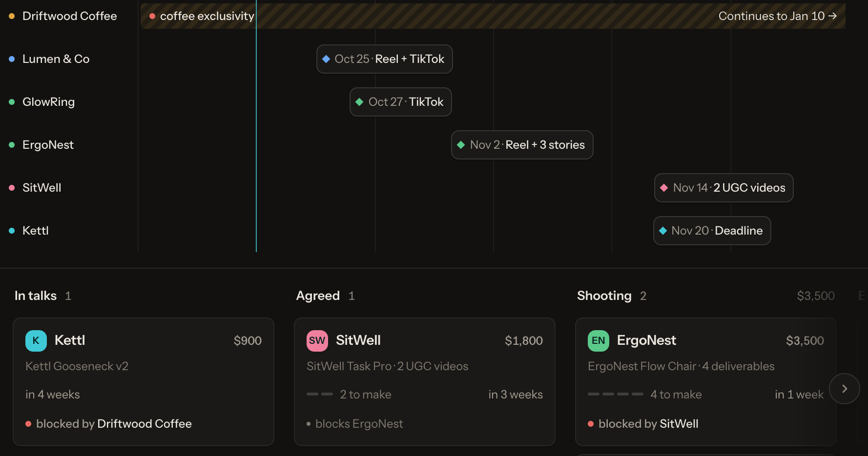Click Kettl Gooseneck v2 description
This screenshot has height=456, width=868.
pos(77,366)
